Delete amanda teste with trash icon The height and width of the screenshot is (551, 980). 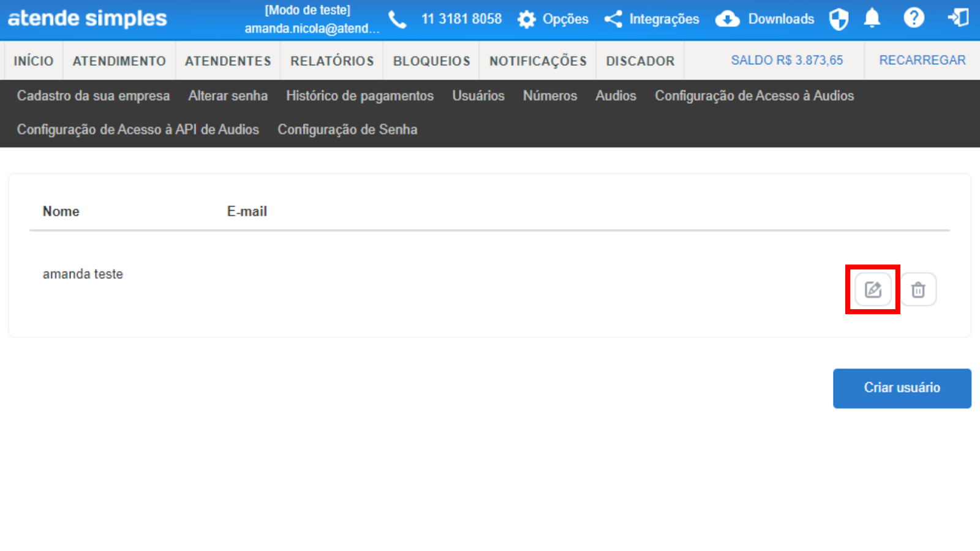click(x=918, y=290)
